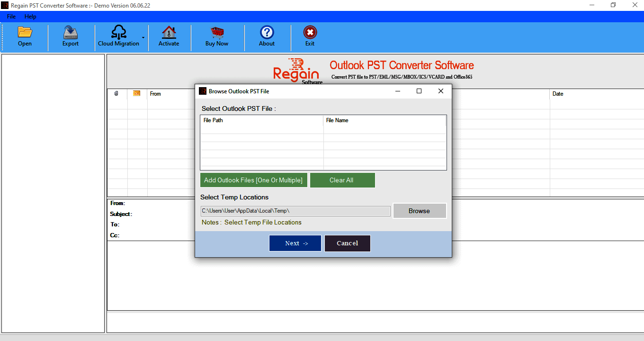Minimize the main Regain PST Converter window
This screenshot has height=341, width=644.
click(592, 5)
